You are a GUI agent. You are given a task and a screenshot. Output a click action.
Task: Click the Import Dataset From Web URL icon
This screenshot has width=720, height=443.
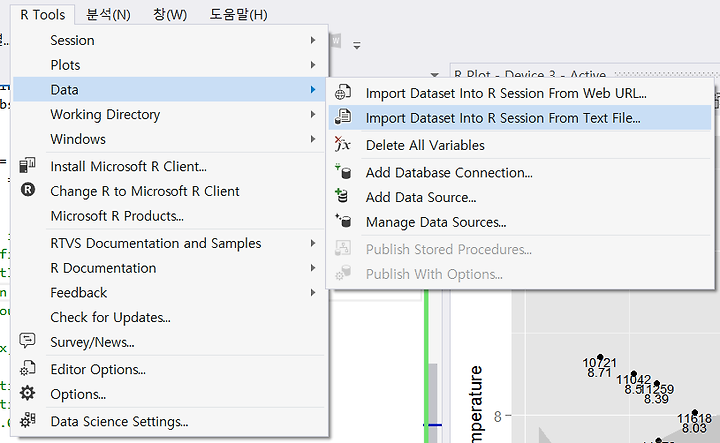click(x=343, y=92)
